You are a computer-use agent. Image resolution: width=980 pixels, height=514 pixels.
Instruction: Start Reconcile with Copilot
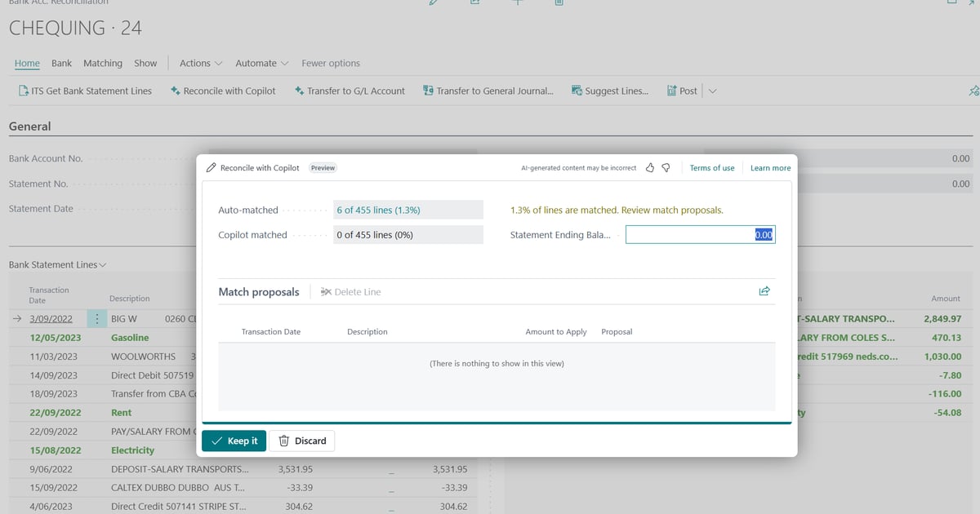[x=222, y=91]
